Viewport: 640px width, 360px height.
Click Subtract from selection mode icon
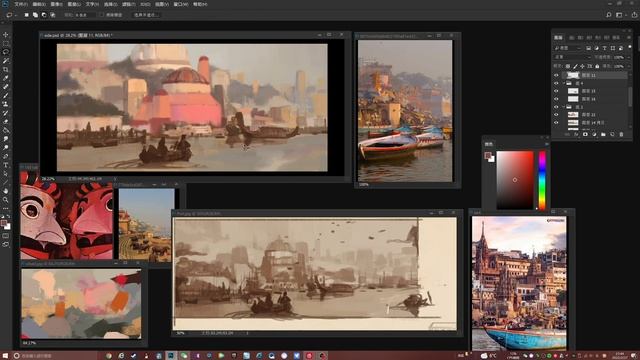tap(44, 15)
